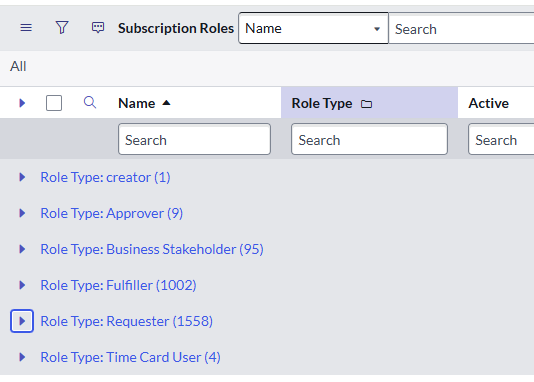
Task: Click the All breadcrumb filter
Action: click(x=18, y=66)
